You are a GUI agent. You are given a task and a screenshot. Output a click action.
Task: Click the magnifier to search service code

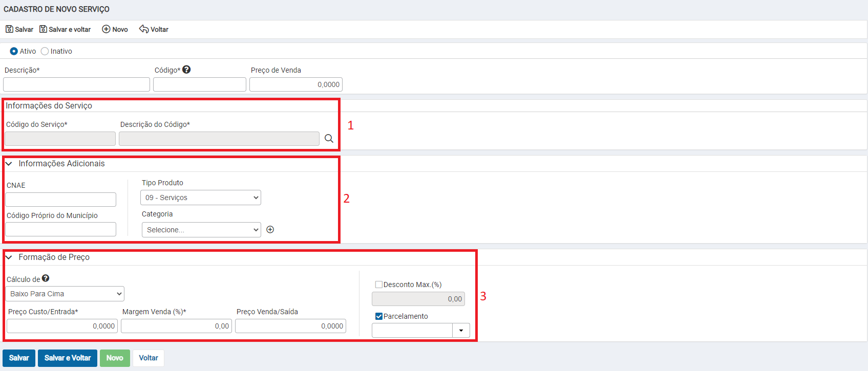point(329,139)
